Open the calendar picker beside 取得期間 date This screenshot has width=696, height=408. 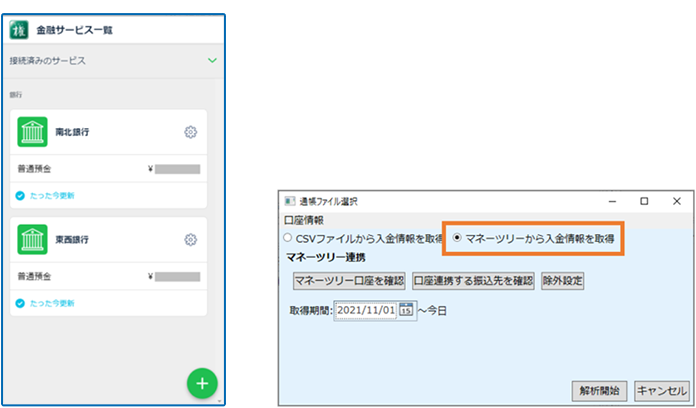pyautogui.click(x=406, y=310)
